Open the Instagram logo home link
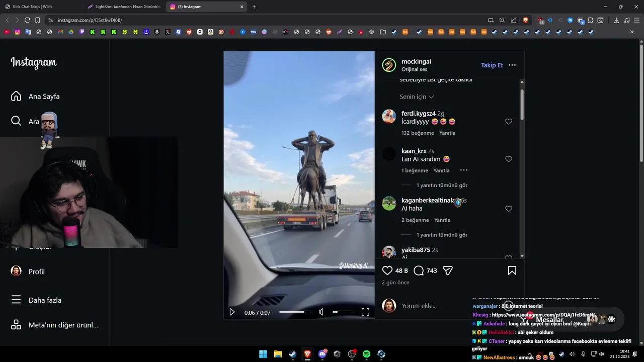Screen dimensions: 644x362 pyautogui.click(x=34, y=63)
